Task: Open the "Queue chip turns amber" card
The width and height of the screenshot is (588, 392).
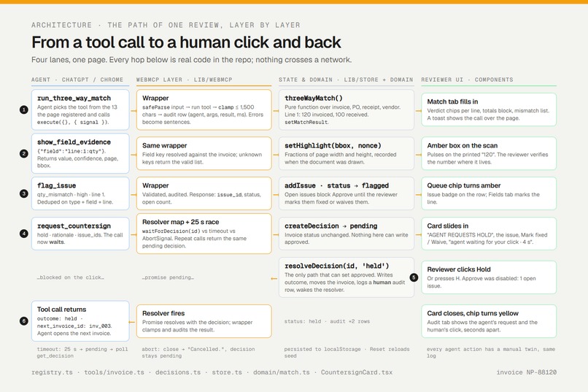Action: point(489,193)
